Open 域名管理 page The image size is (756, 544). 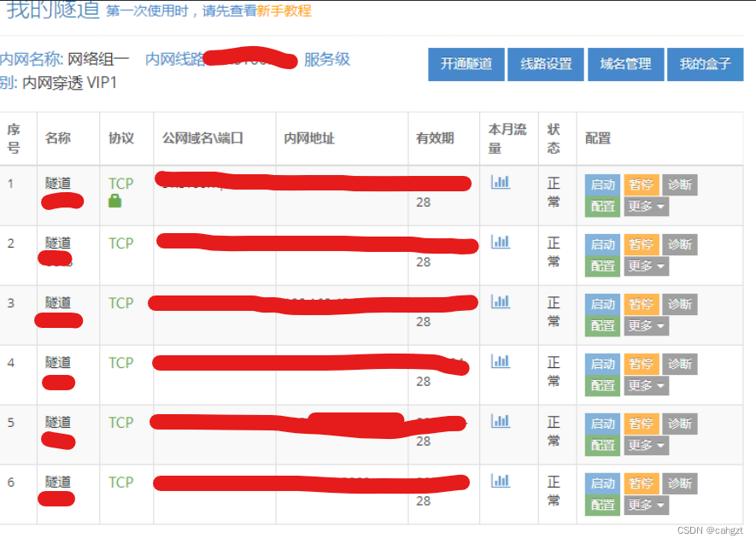point(626,64)
